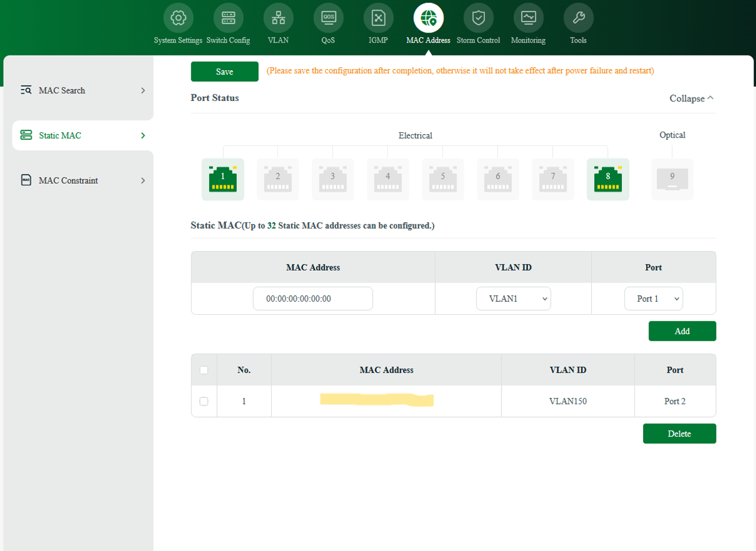Select electrical port 7 icon
The width and height of the screenshot is (756, 551).
553,179
